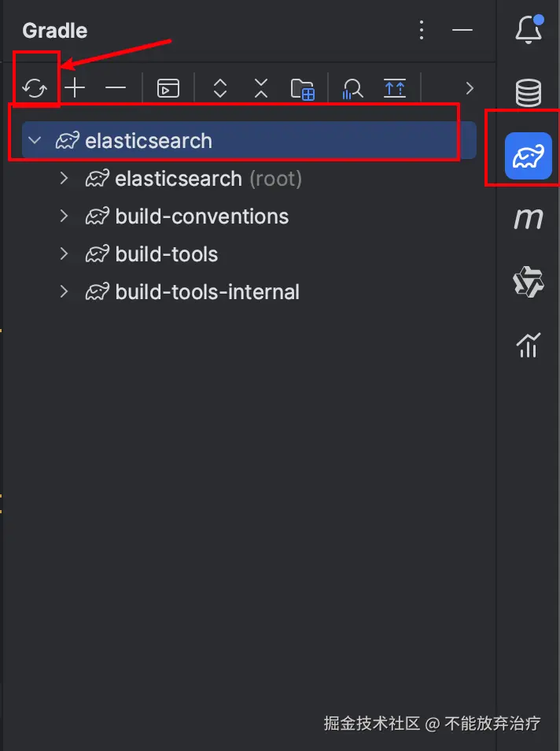Click the minus icon to detach project
The width and height of the screenshot is (560, 751).
pos(116,88)
